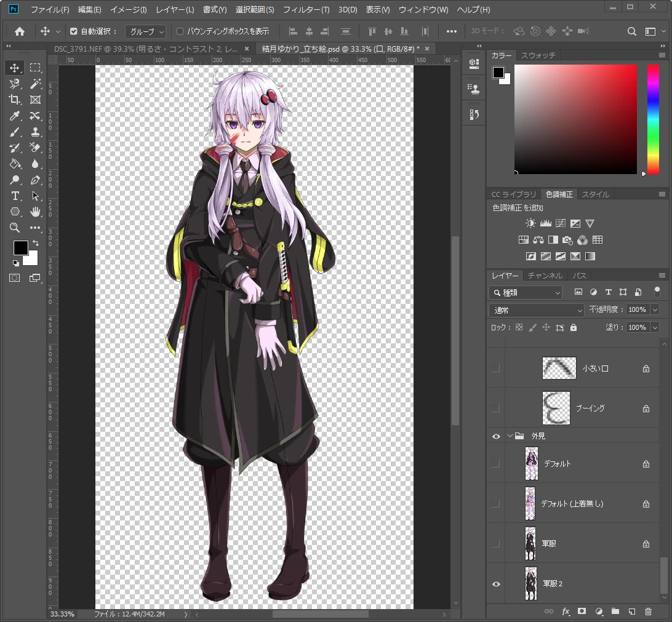The width and height of the screenshot is (672, 622).
Task: Swap foreground and background colors
Action: tap(36, 243)
